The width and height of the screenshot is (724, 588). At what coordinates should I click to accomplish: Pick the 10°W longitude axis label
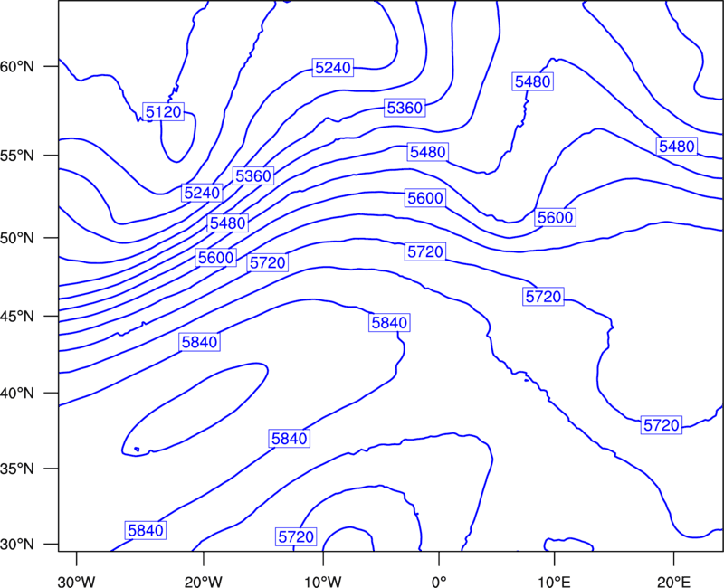pos(323,582)
